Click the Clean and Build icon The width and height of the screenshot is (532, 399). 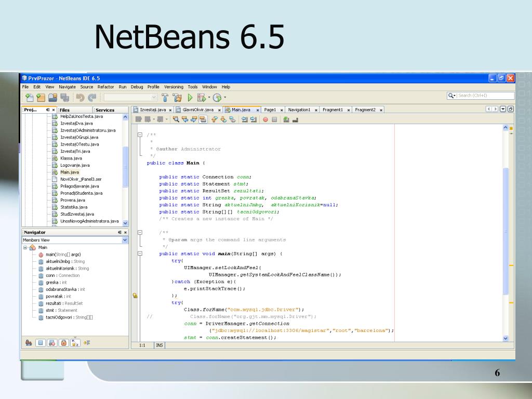(177, 98)
